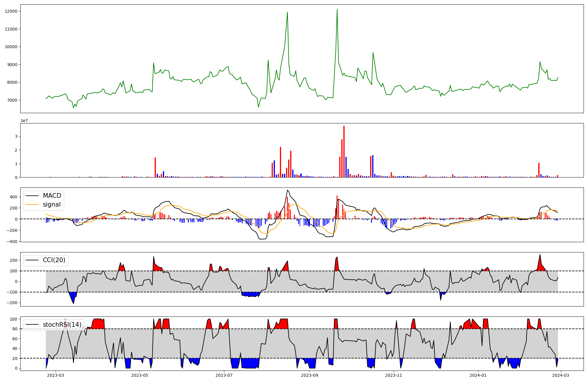Click the 12000 price axis label
Viewport: 588px width, 382px height.
[x=11, y=11]
